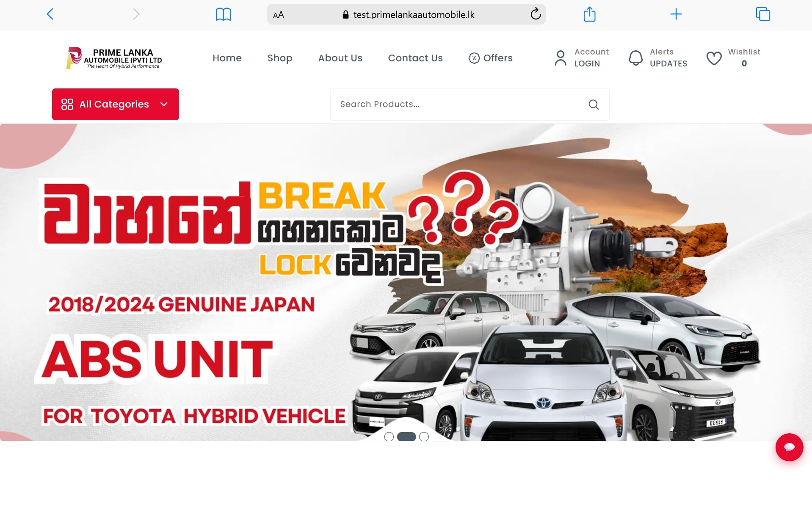812x507 pixels.
Task: Click the padlock icon in address bar
Action: [x=345, y=15]
